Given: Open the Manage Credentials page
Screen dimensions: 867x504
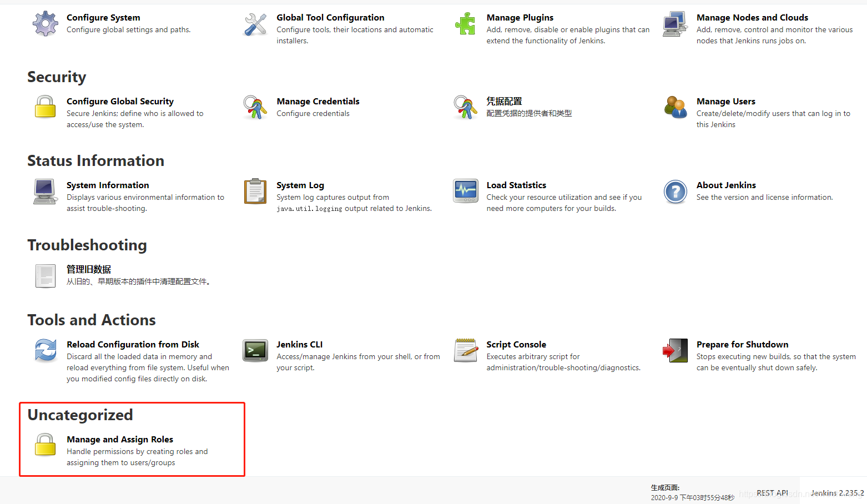Looking at the screenshot, I should 318,102.
